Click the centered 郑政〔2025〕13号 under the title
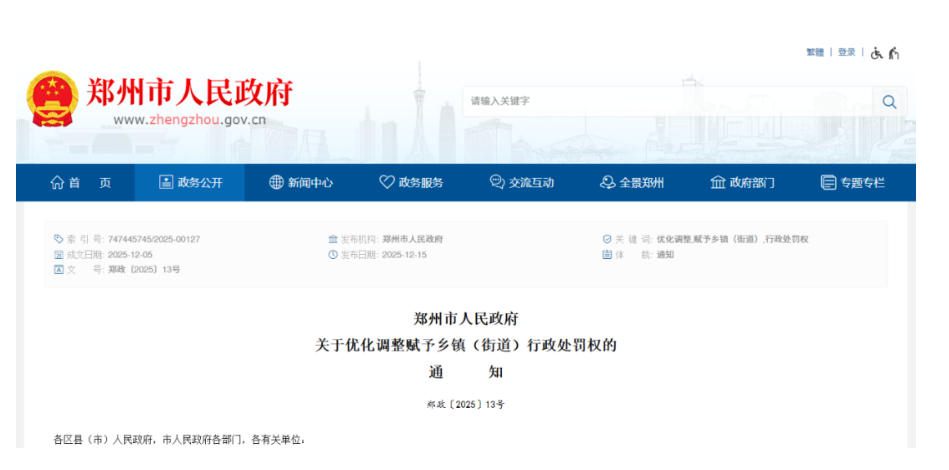Viewport: 949px width, 470px height. tap(465, 404)
